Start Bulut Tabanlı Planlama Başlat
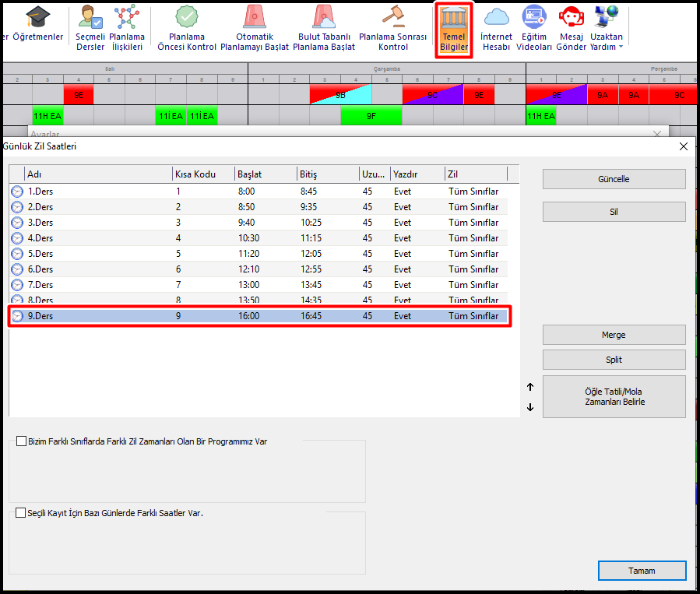This screenshot has height=594, width=700. [x=324, y=28]
